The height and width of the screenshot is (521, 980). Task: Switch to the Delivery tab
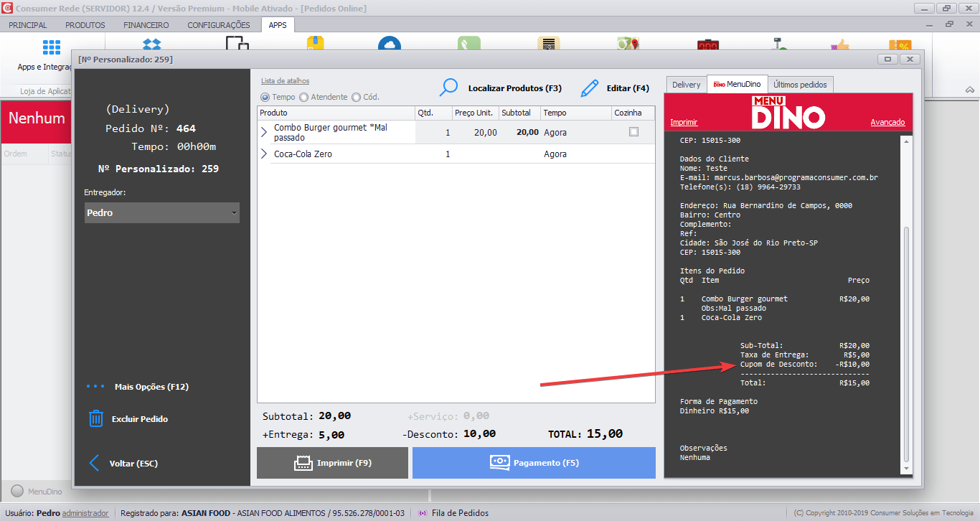[686, 85]
